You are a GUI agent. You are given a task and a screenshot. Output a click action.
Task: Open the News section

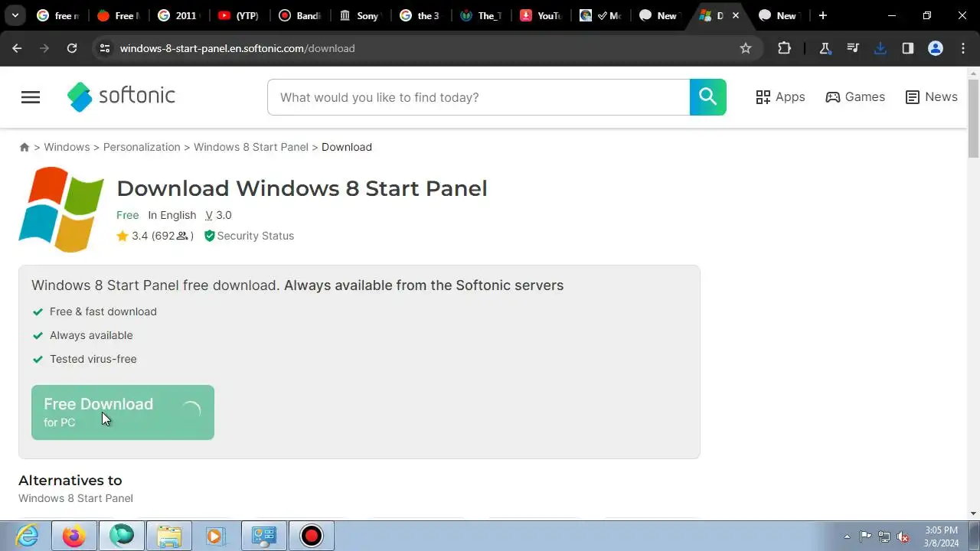coord(931,97)
